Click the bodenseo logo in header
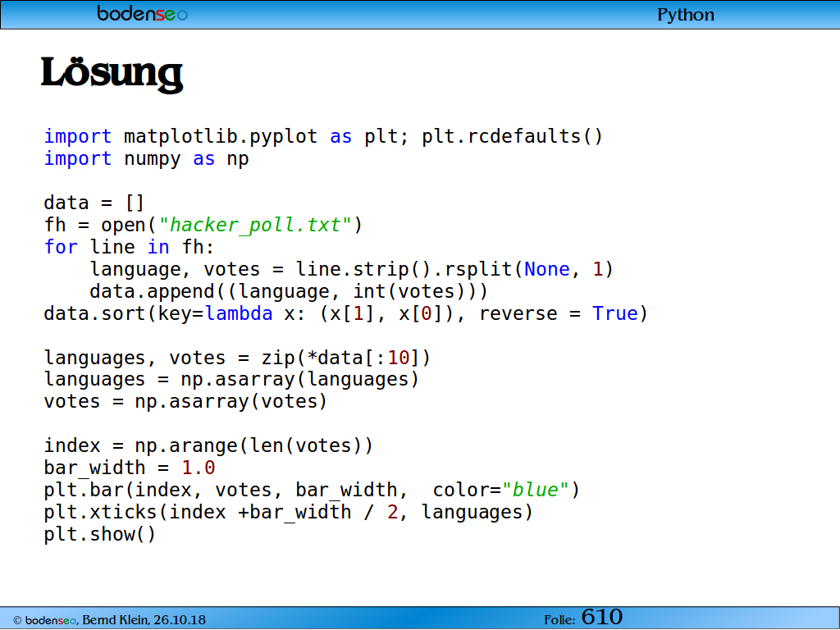The width and height of the screenshot is (840, 630). coord(143,13)
